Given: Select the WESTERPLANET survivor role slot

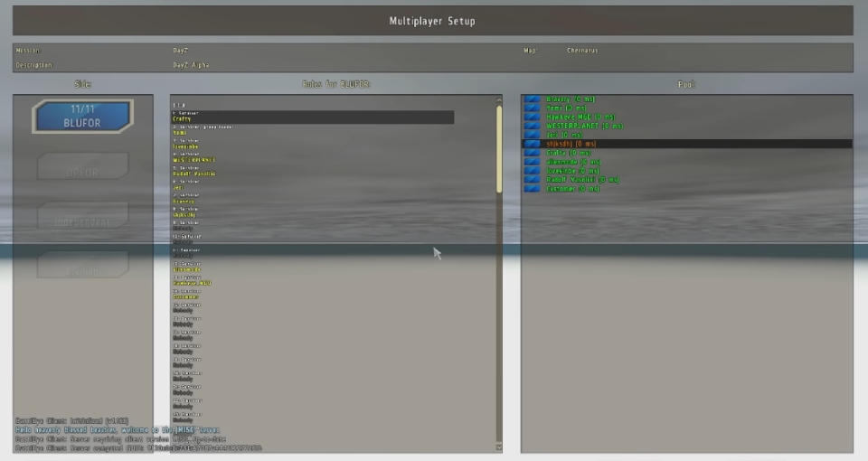Looking at the screenshot, I should pos(313,157).
